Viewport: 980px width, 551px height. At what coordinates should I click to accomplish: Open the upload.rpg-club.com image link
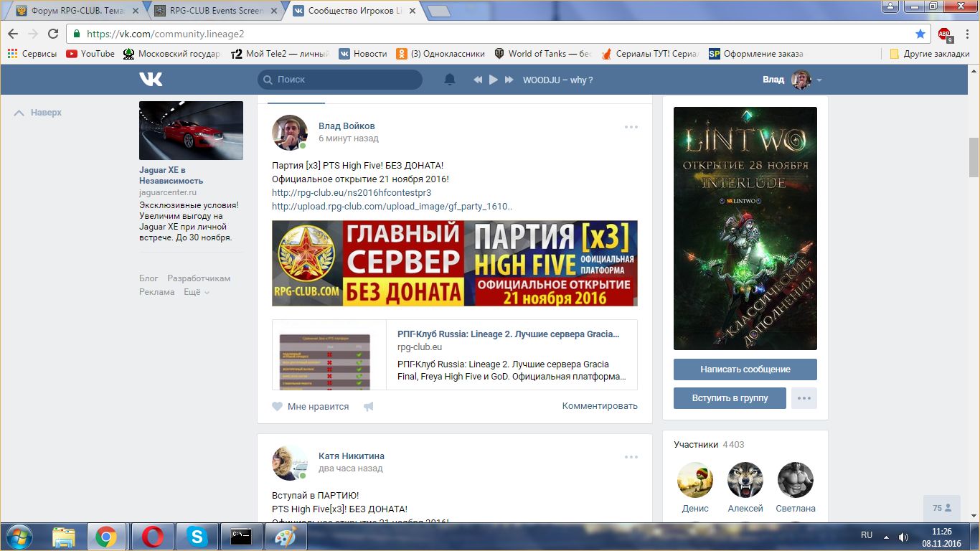[x=392, y=207]
